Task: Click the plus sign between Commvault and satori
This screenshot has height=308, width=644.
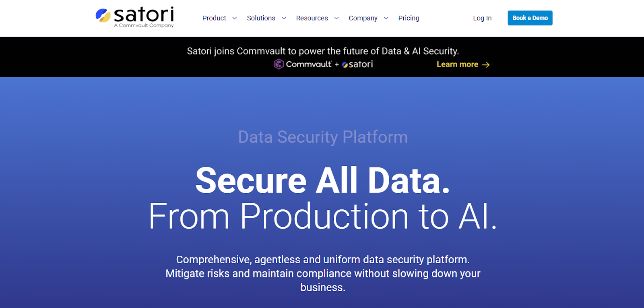Action: pyautogui.click(x=336, y=64)
